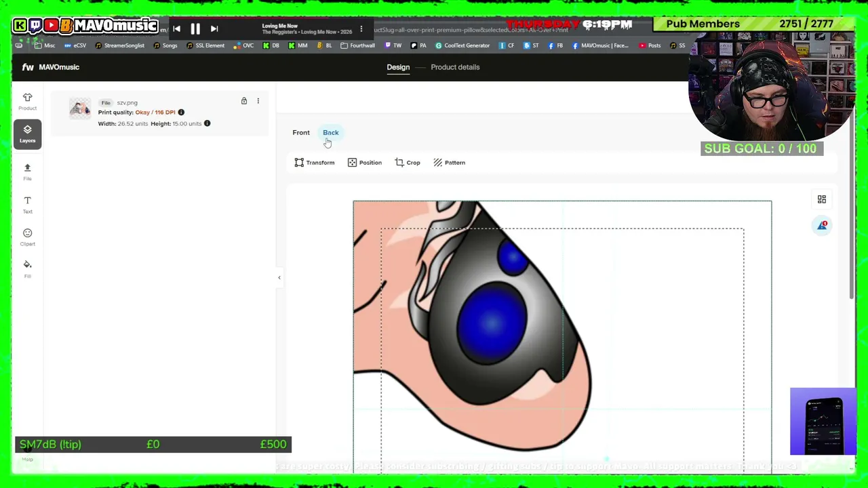This screenshot has height=488, width=868.
Task: Open media player more options menu
Action: click(361, 29)
